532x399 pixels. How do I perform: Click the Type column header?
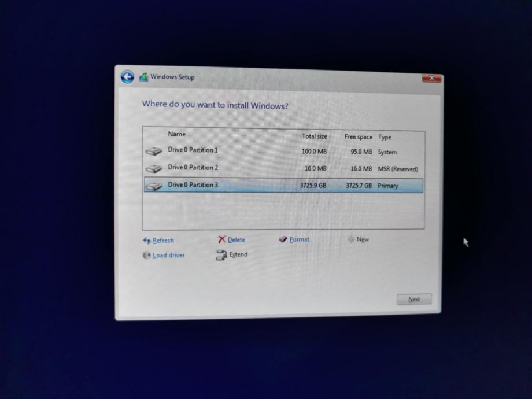(x=385, y=137)
